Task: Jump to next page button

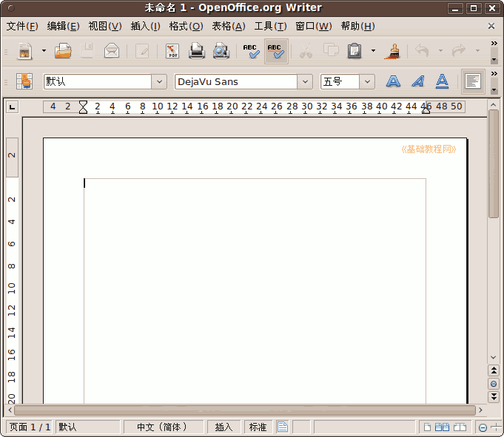Action: coord(494,396)
